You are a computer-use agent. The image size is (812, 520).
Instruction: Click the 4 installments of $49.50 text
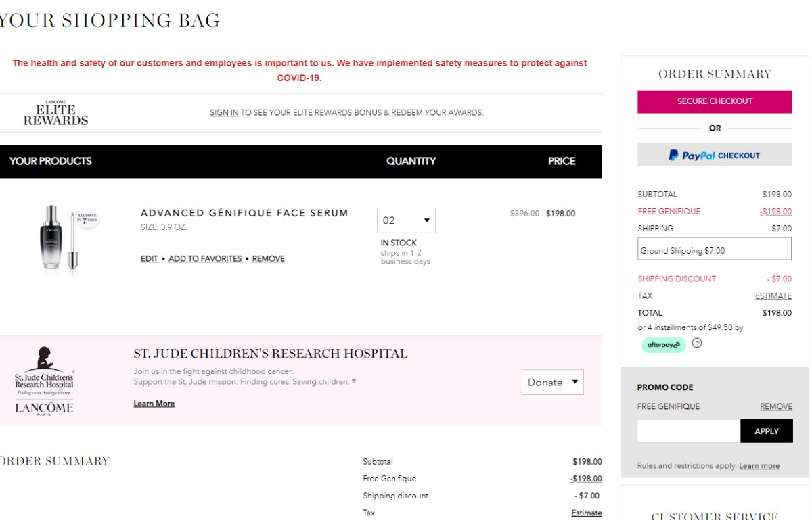[690, 327]
